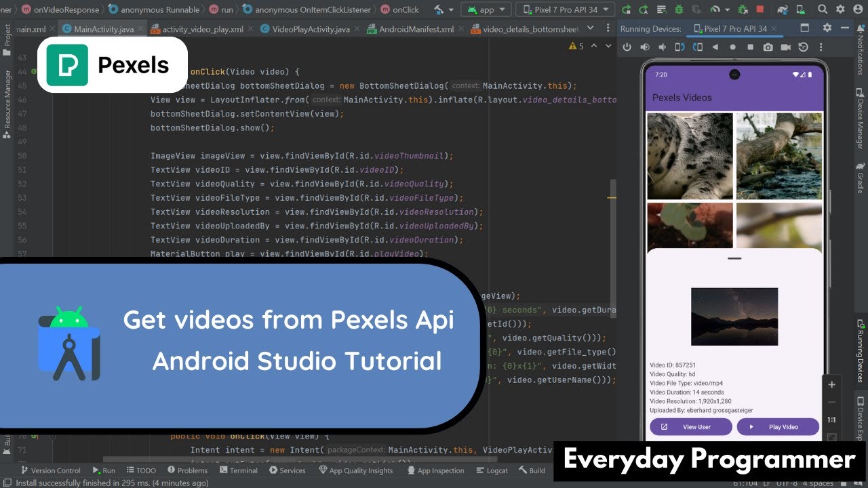This screenshot has height=488, width=868.
Task: Tap Play Video button in emulator app
Action: tap(778, 427)
